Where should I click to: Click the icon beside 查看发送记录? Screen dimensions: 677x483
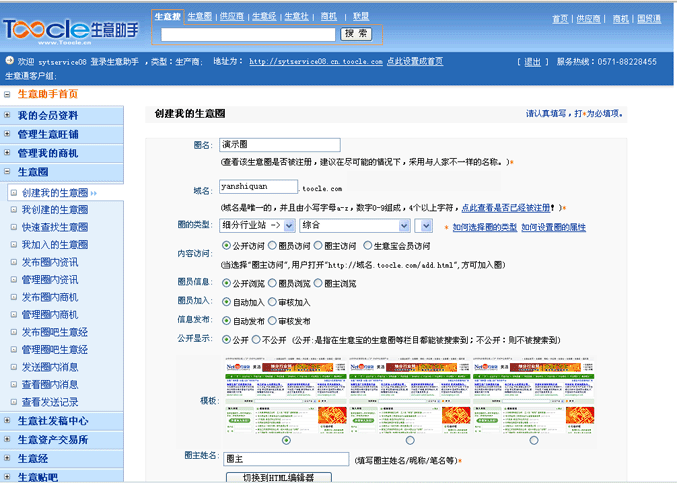point(14,402)
